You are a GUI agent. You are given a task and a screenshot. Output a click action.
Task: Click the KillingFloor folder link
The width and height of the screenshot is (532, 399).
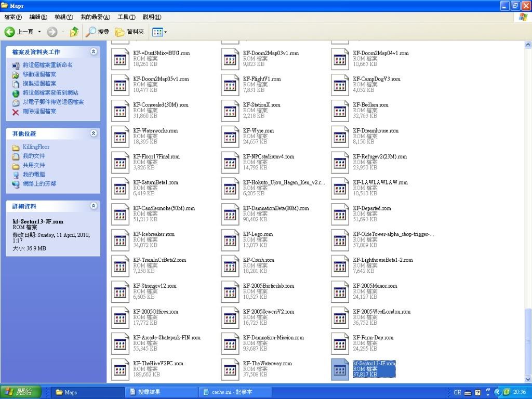point(36,147)
